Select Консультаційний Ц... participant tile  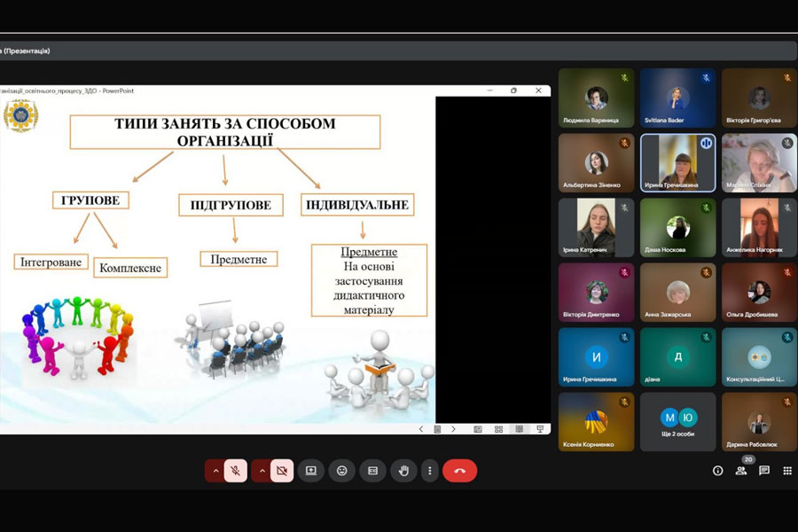(759, 356)
